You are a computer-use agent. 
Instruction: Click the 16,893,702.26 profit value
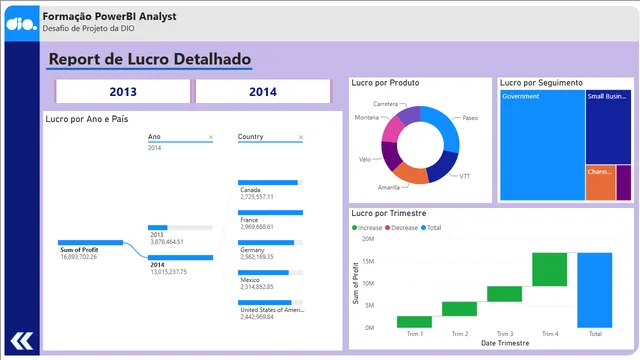[x=79, y=257]
